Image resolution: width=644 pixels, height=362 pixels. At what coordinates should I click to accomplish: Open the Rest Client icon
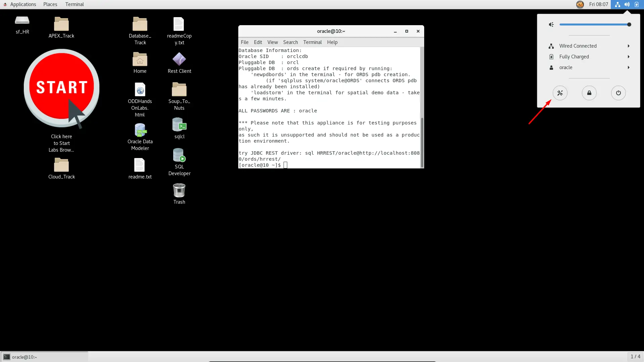pyautogui.click(x=179, y=59)
